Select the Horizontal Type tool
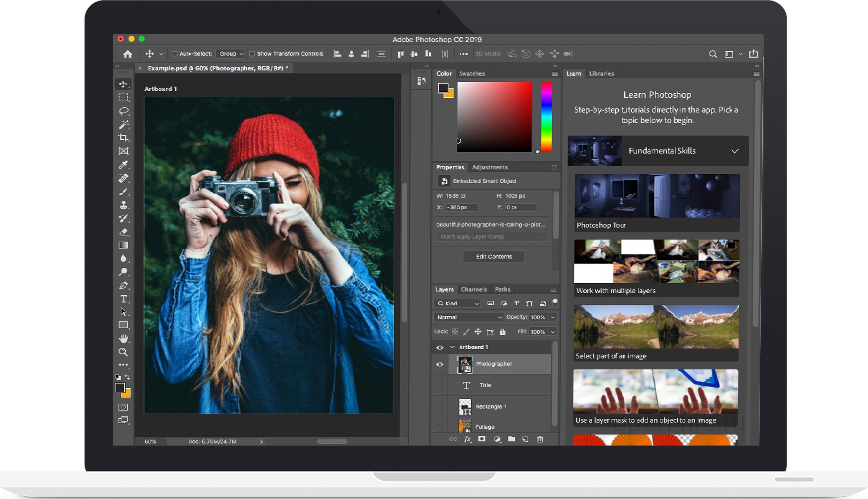This screenshot has width=868, height=499. [123, 299]
